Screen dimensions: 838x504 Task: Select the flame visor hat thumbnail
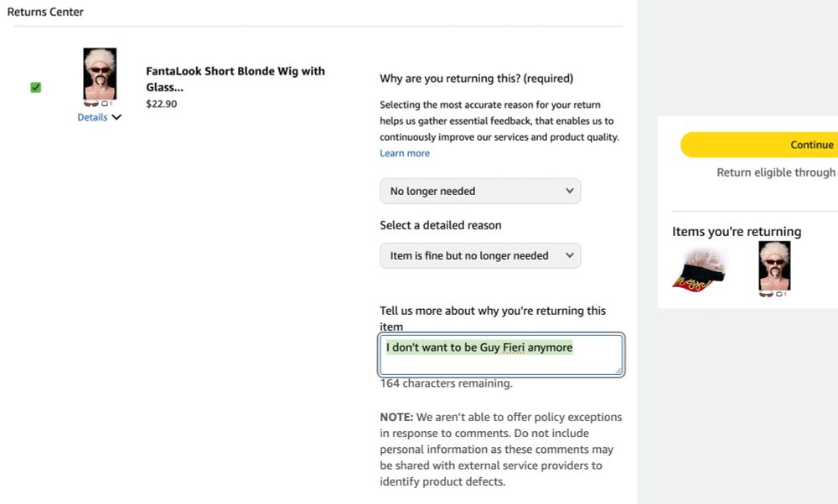tap(700, 268)
